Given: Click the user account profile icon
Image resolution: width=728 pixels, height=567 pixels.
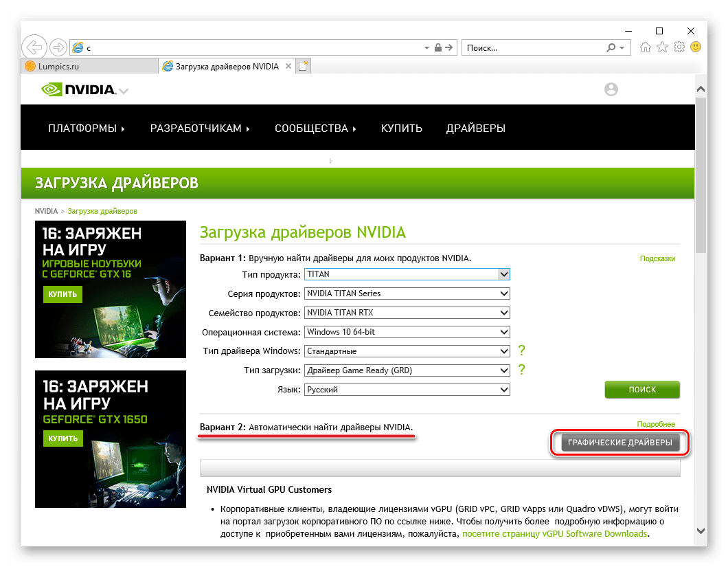Looking at the screenshot, I should (611, 89).
